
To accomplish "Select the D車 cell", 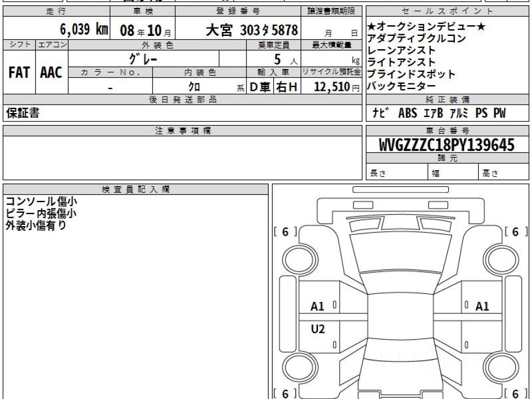I will pos(260,87).
